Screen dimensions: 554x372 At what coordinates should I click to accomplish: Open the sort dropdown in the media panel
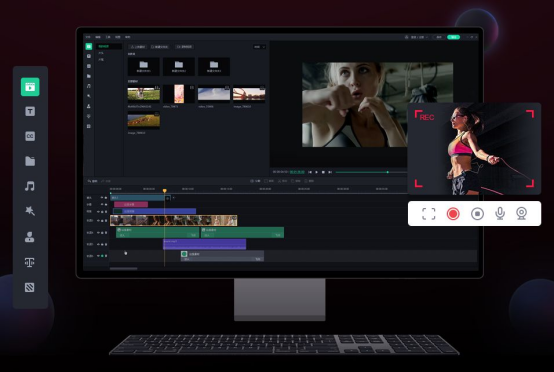pos(259,47)
